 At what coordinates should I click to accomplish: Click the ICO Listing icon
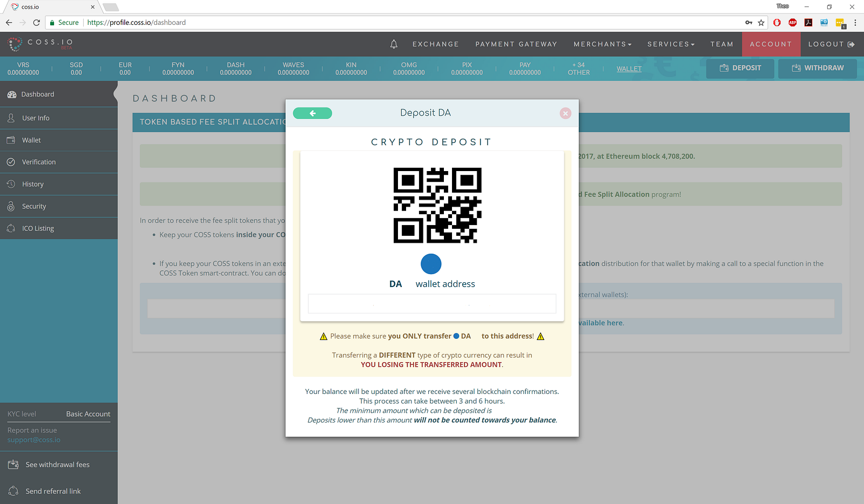[x=11, y=228]
